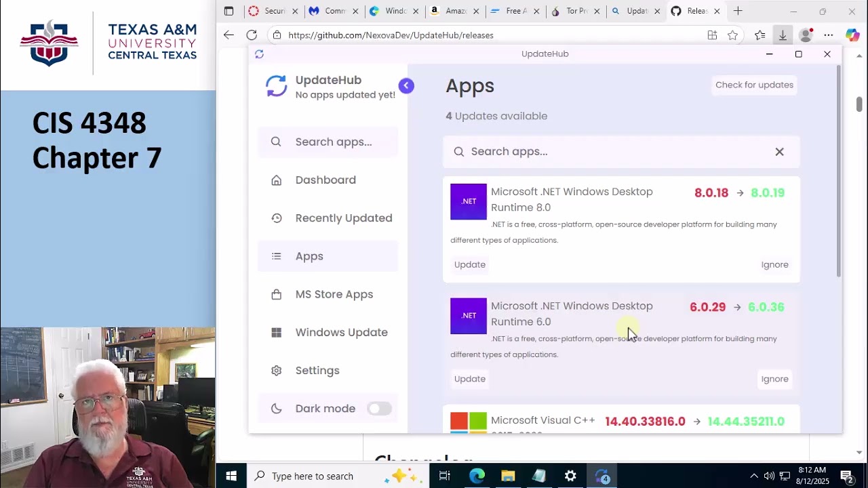This screenshot has width=868, height=488.
Task: Update Microsoft .NET Desktop Runtime 8.0
Action: click(x=470, y=264)
